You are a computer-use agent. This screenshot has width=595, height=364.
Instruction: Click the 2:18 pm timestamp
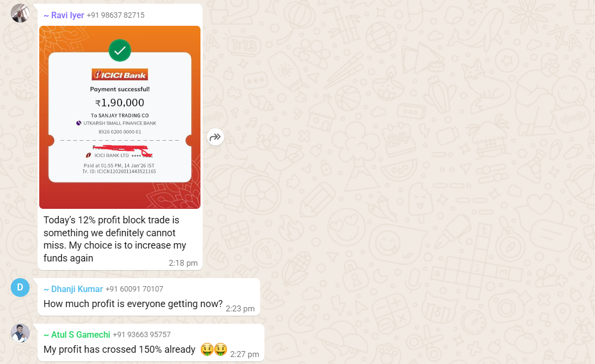183,263
